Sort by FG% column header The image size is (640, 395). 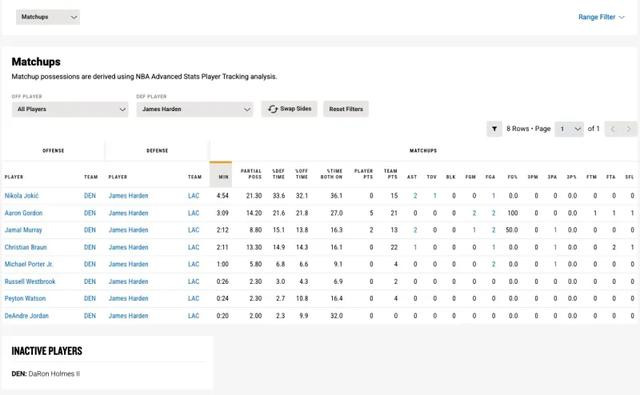(x=512, y=177)
